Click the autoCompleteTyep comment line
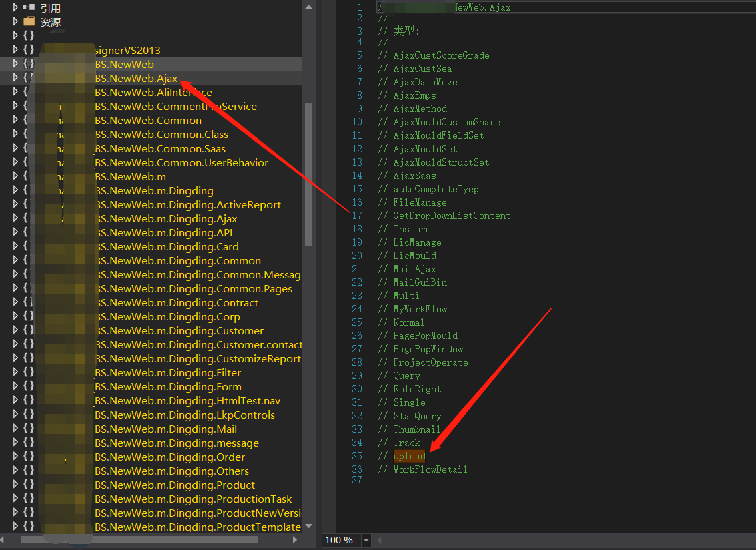 tap(428, 189)
